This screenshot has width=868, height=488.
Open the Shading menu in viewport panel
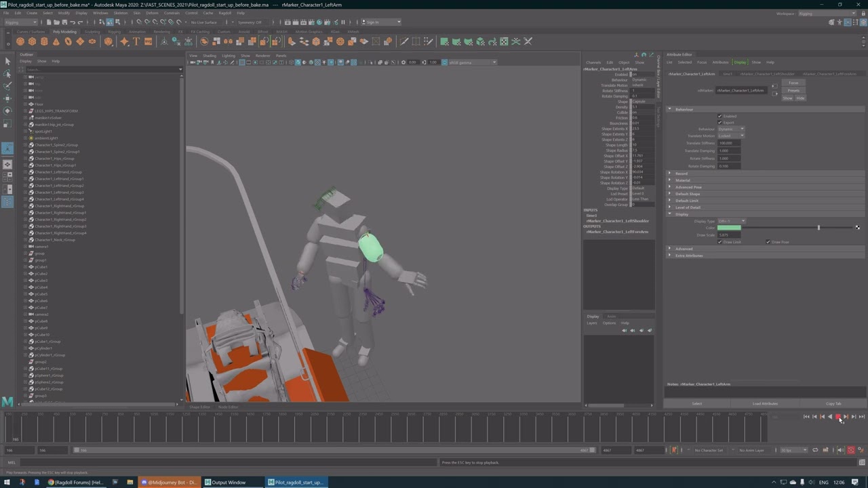[210, 56]
